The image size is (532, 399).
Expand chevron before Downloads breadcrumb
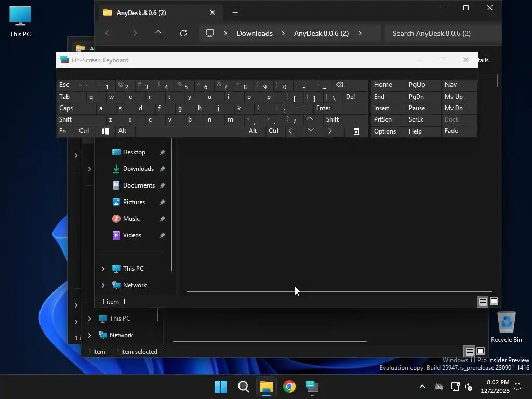pyautogui.click(x=225, y=33)
